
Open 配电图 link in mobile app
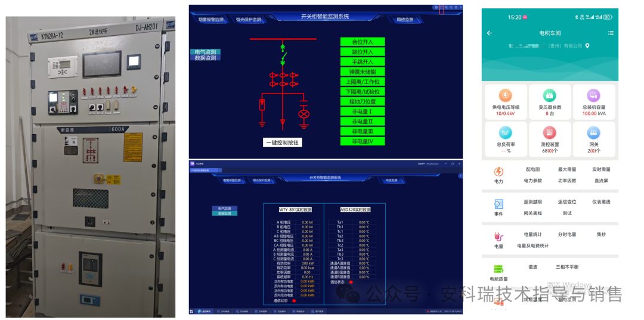click(532, 170)
